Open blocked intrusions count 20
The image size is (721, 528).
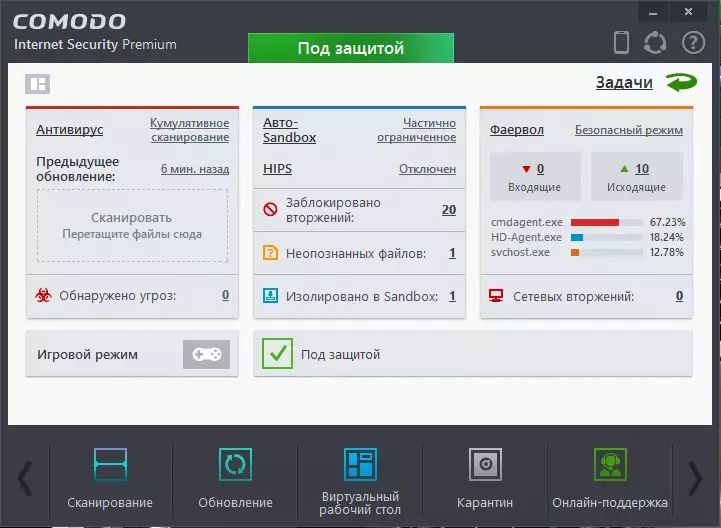coord(449,210)
